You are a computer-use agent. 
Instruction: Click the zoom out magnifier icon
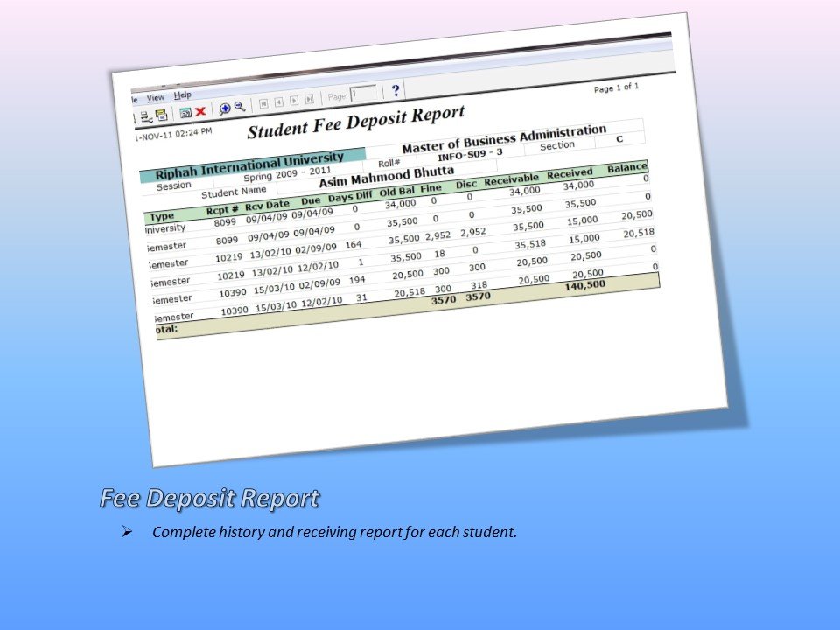[x=240, y=107]
